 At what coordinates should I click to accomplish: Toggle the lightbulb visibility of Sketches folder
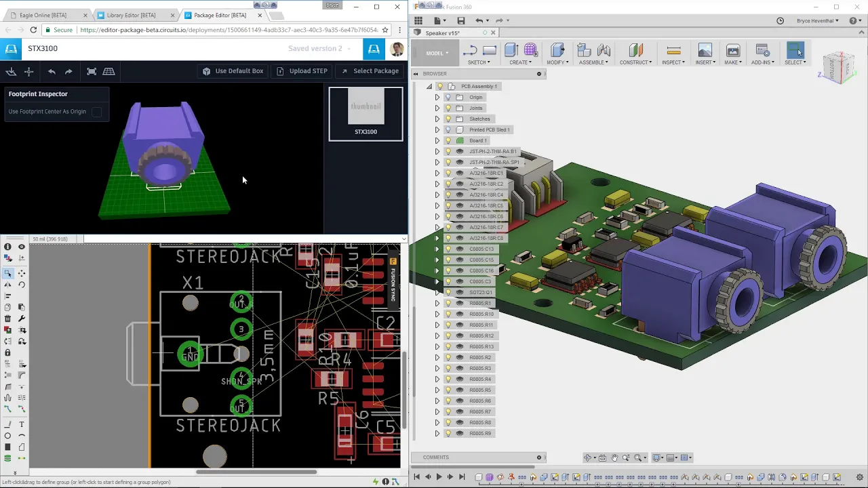point(448,119)
